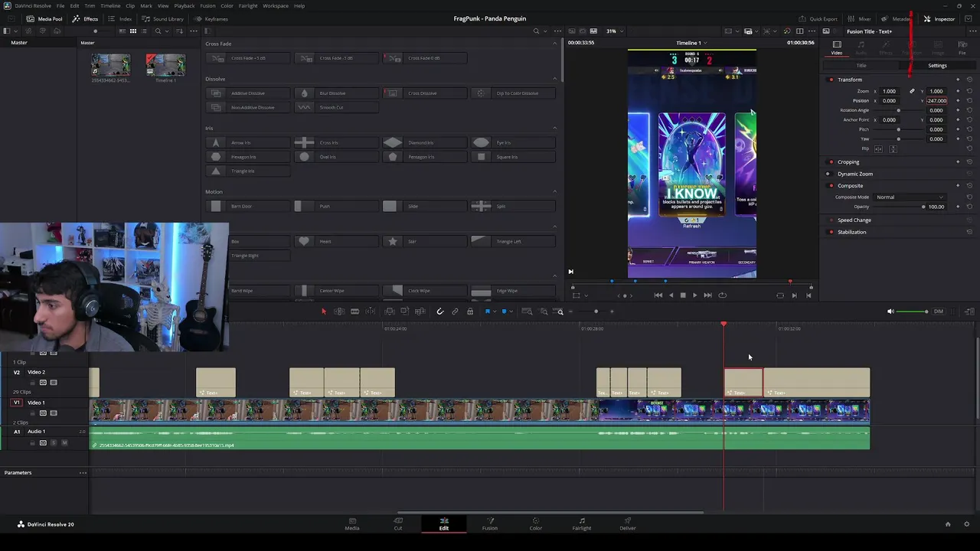This screenshot has width=980, height=551.
Task: Adjust the timeline zoom slider
Action: (596, 311)
